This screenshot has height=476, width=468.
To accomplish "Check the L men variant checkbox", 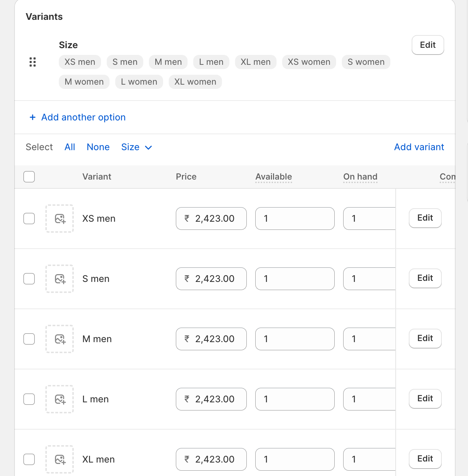I will (x=29, y=399).
